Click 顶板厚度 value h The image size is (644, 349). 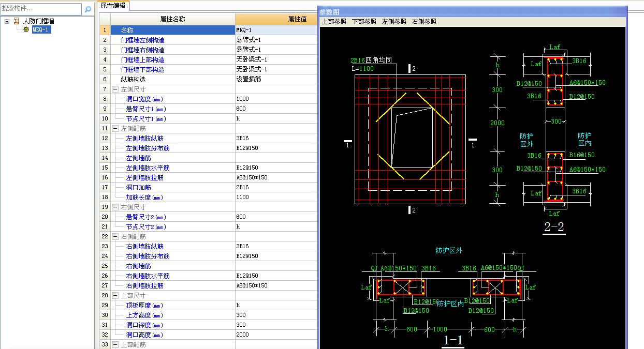(x=276, y=306)
